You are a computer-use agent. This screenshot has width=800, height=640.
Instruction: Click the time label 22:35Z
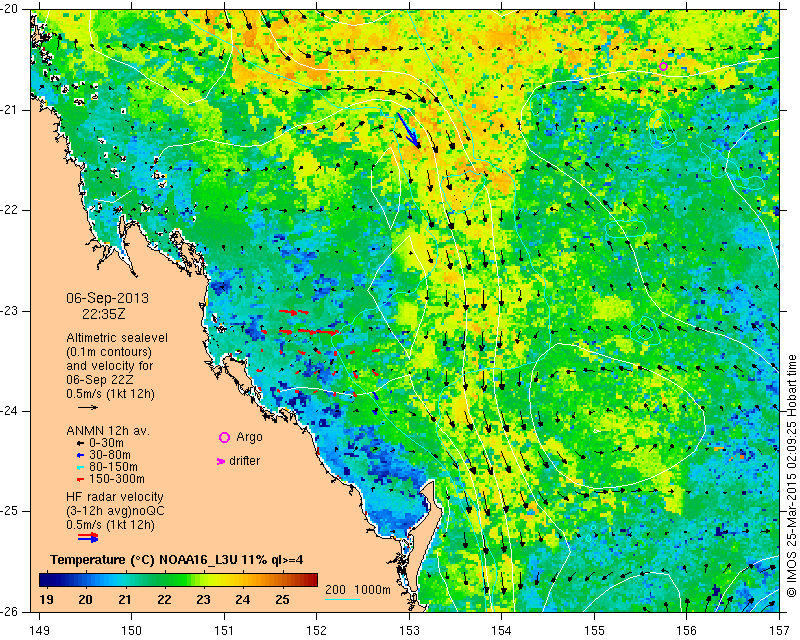[104, 314]
